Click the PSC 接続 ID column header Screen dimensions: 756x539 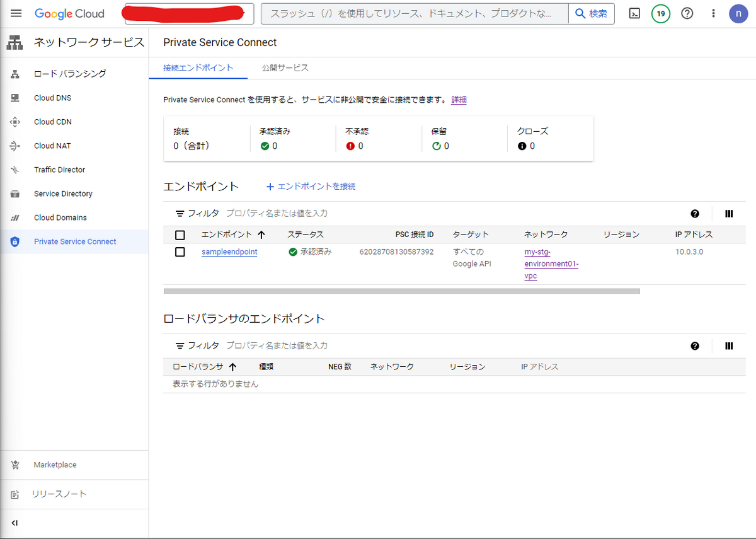(x=415, y=235)
